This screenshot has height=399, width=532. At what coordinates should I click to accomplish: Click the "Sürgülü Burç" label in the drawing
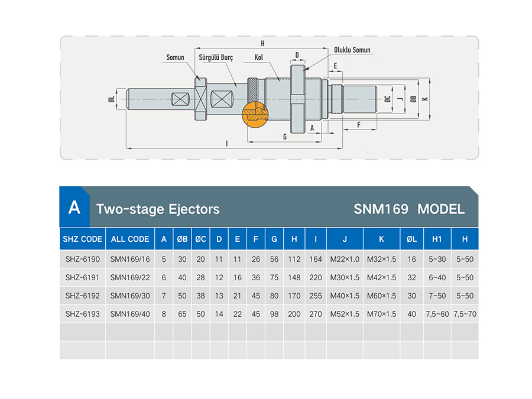[216, 57]
